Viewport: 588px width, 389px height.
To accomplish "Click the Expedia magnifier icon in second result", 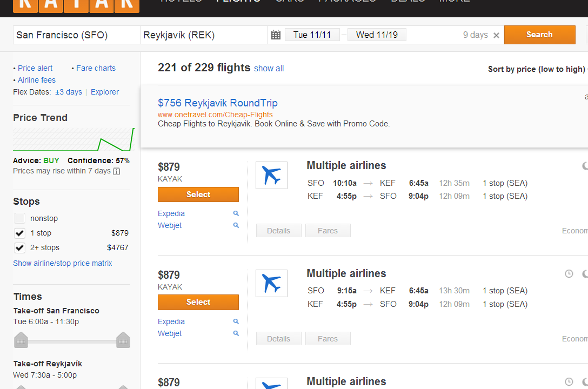I will click(236, 321).
